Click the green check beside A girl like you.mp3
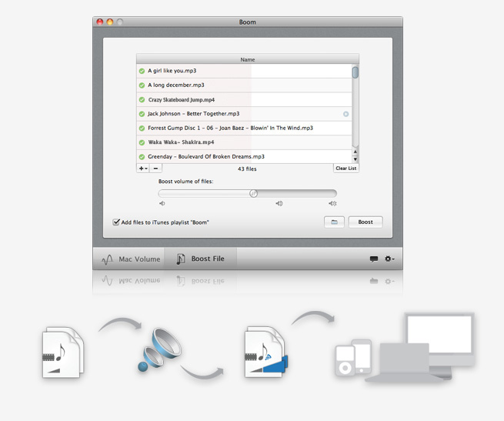Screen dimensions: 504x421 [x=142, y=71]
